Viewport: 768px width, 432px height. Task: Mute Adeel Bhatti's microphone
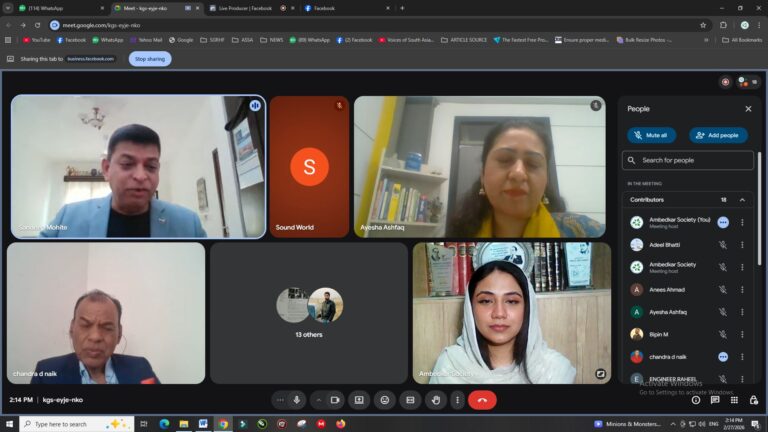point(722,244)
